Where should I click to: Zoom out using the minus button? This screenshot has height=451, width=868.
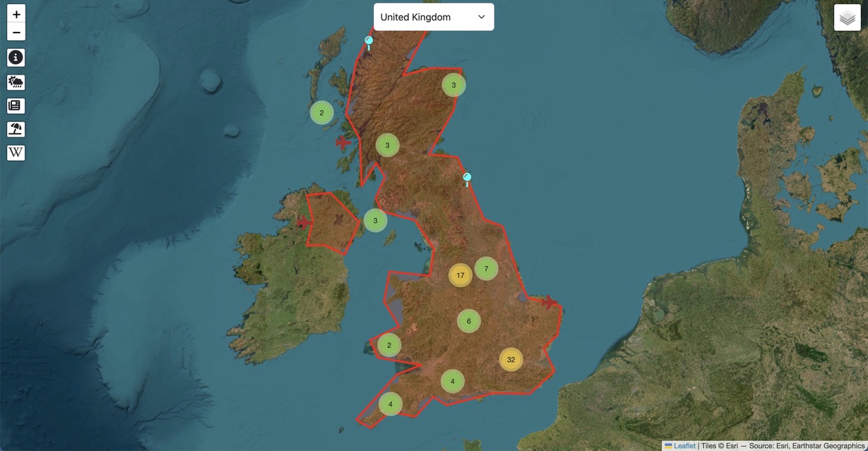click(16, 32)
